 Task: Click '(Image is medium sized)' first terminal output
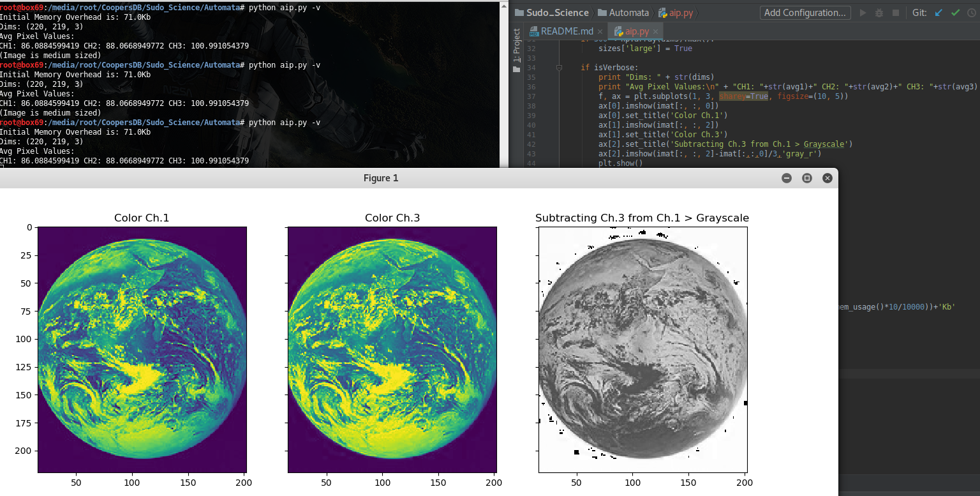[50, 56]
